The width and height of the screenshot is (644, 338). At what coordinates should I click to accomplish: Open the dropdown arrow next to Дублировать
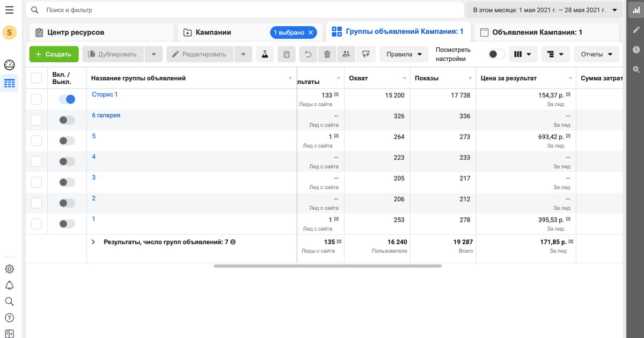coord(154,54)
